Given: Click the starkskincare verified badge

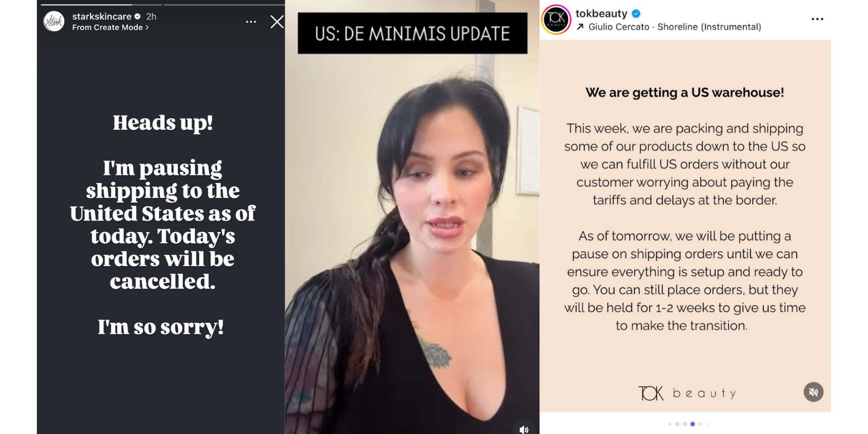Looking at the screenshot, I should [x=138, y=16].
